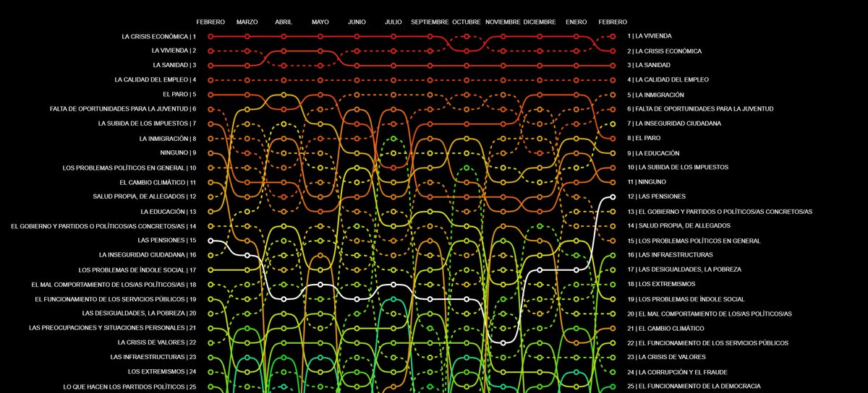Click the FEBRERO header next to ENERO
Image resolution: width=868 pixels, height=393 pixels.
click(613, 22)
